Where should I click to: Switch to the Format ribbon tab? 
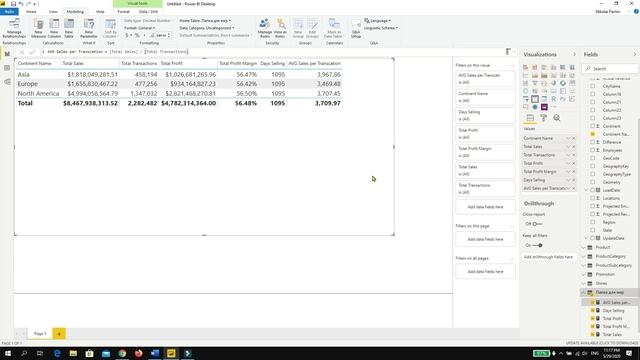click(123, 11)
